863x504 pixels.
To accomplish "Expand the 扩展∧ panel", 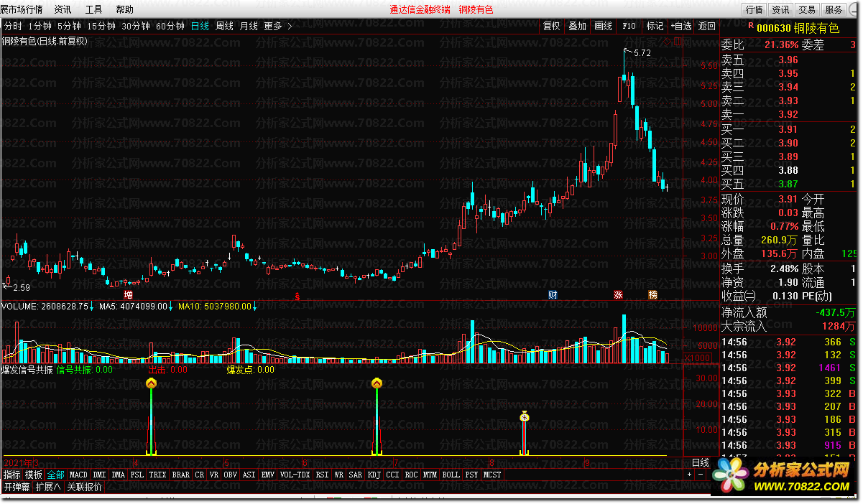I will click(48, 487).
